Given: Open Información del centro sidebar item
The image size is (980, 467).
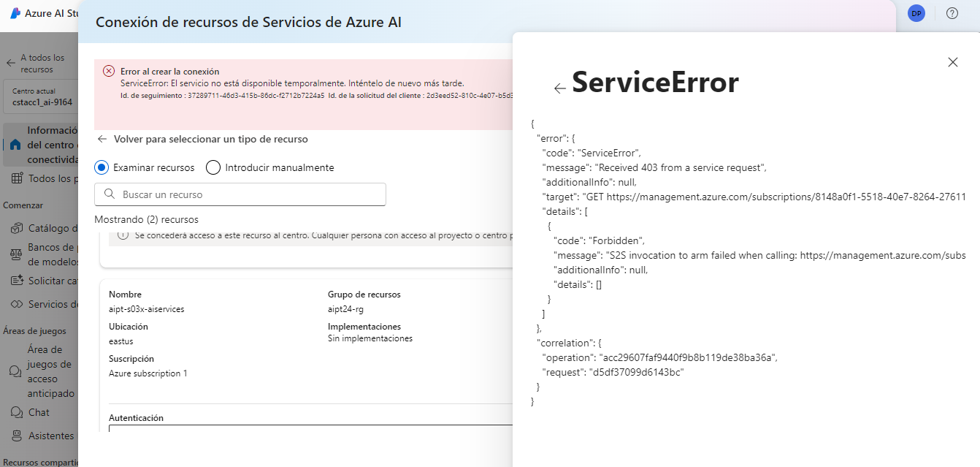Looking at the screenshot, I should (41, 145).
